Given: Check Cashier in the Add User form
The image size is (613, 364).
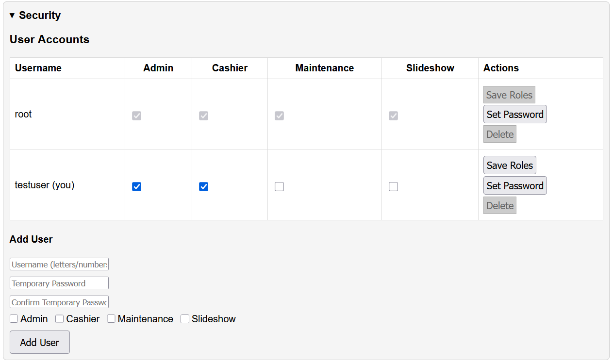Looking at the screenshot, I should click(x=59, y=318).
